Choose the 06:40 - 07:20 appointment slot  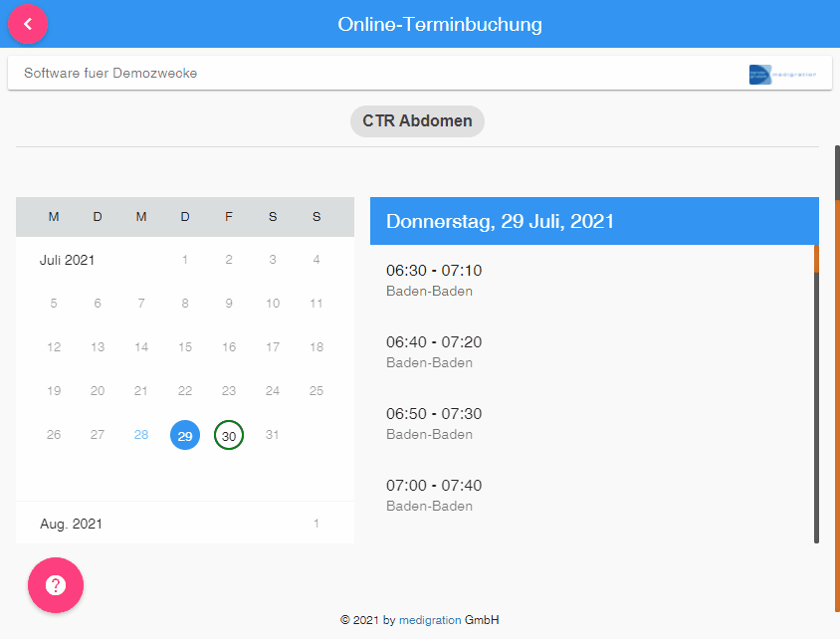pyautogui.click(x=432, y=351)
